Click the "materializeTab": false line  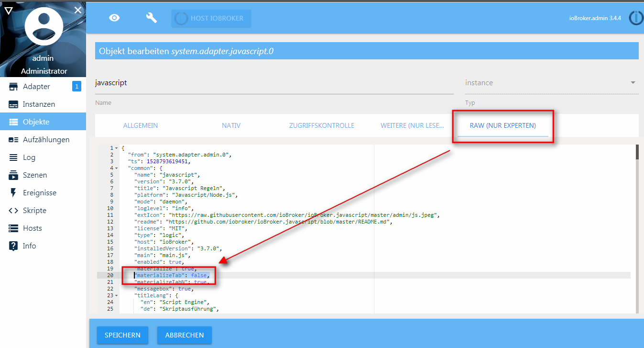click(172, 276)
